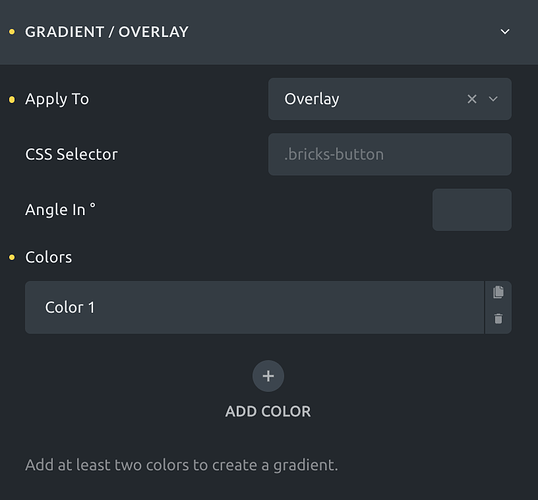Click yellow dot beside Gradient / Overlay heading
The image size is (538, 500).
pos(12,32)
